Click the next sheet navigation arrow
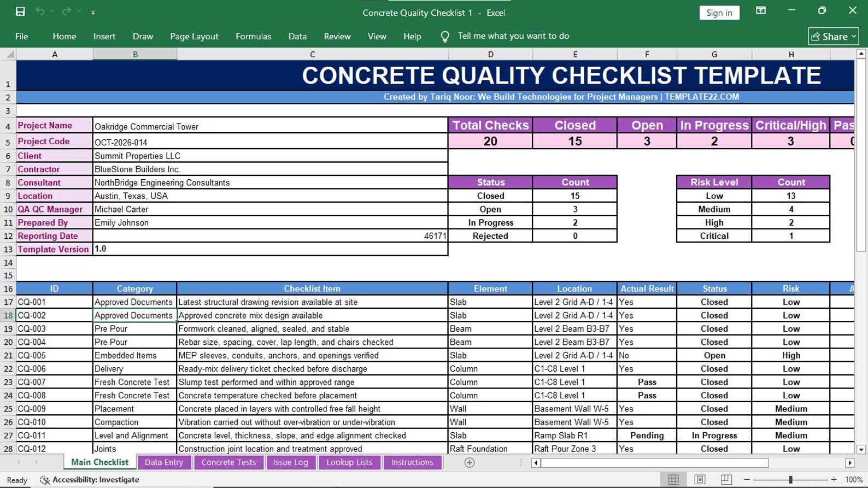 [x=37, y=462]
